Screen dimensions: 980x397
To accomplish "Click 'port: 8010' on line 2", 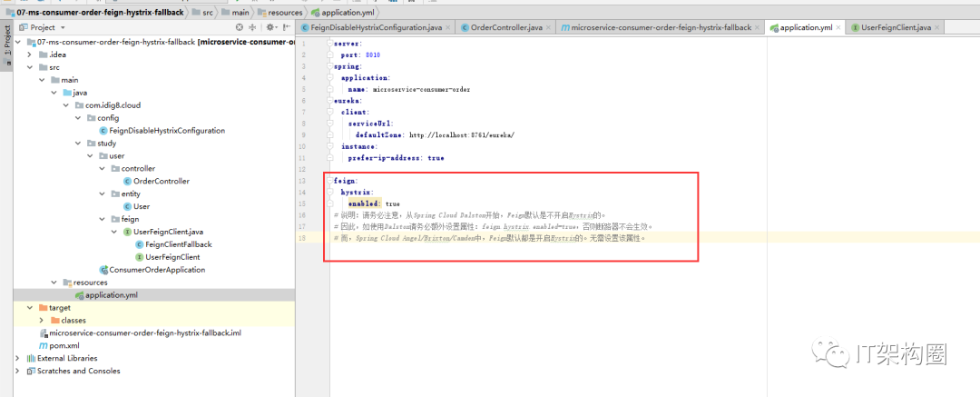I will [360, 55].
